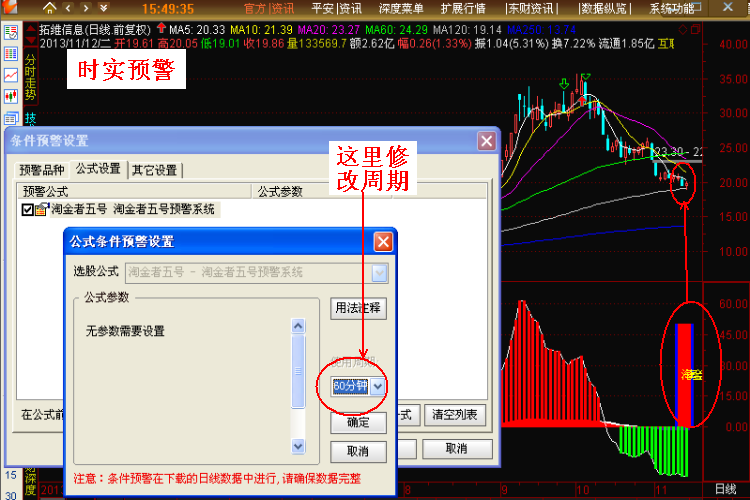Click the 60分钟 period field
The image size is (750, 500).
pos(351,386)
